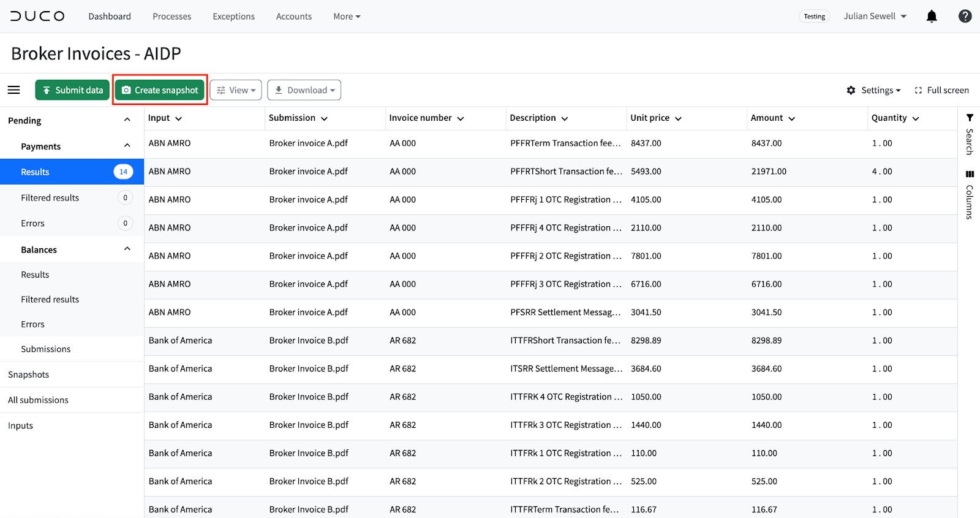
Task: Click the DUCO logo
Action: [37, 16]
